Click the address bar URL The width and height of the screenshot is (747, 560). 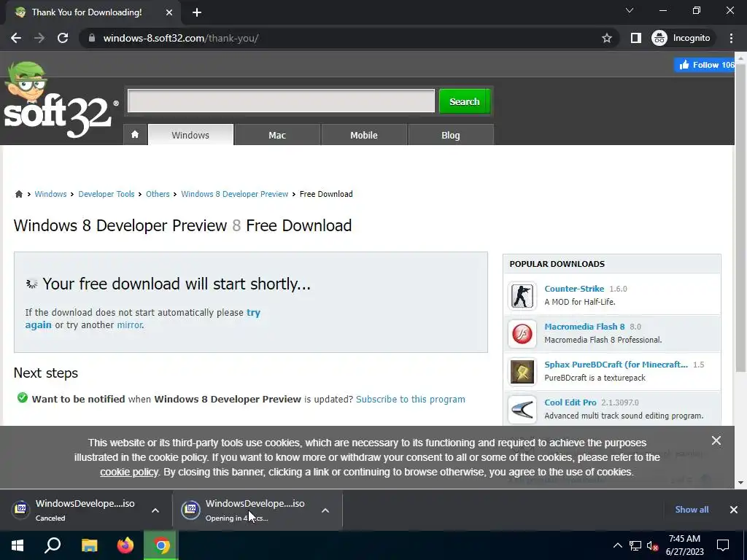click(x=181, y=38)
